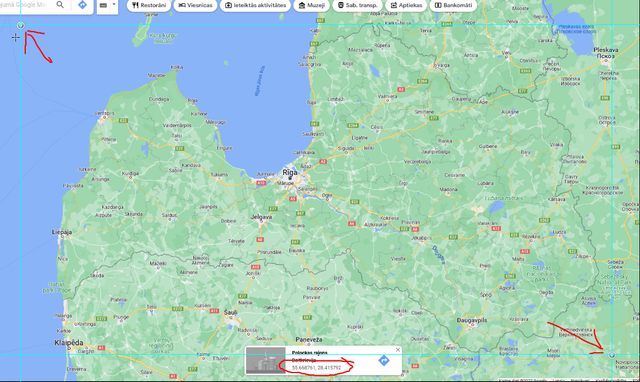Image resolution: width=640 pixels, height=382 pixels.
Task: Select the Restorāni category chip
Action: 149,5
